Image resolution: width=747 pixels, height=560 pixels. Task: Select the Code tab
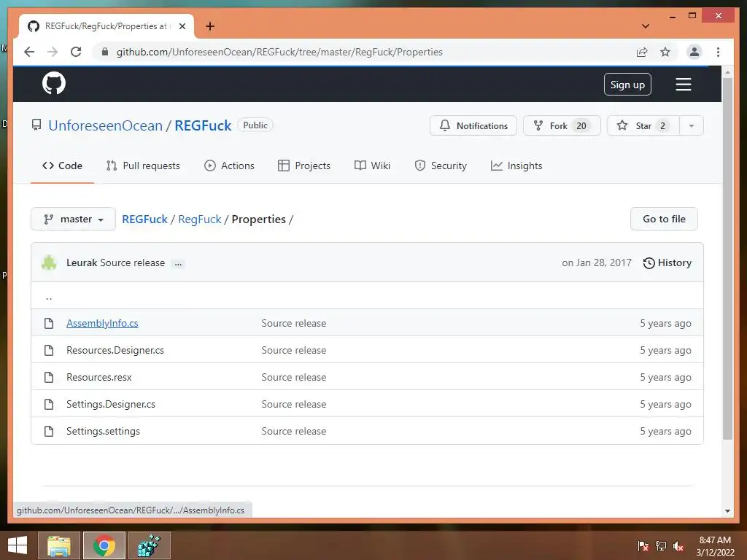[63, 166]
